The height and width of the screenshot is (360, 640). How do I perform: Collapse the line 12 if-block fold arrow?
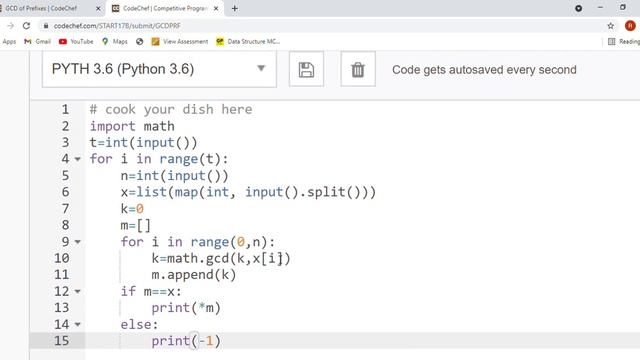click(x=78, y=291)
